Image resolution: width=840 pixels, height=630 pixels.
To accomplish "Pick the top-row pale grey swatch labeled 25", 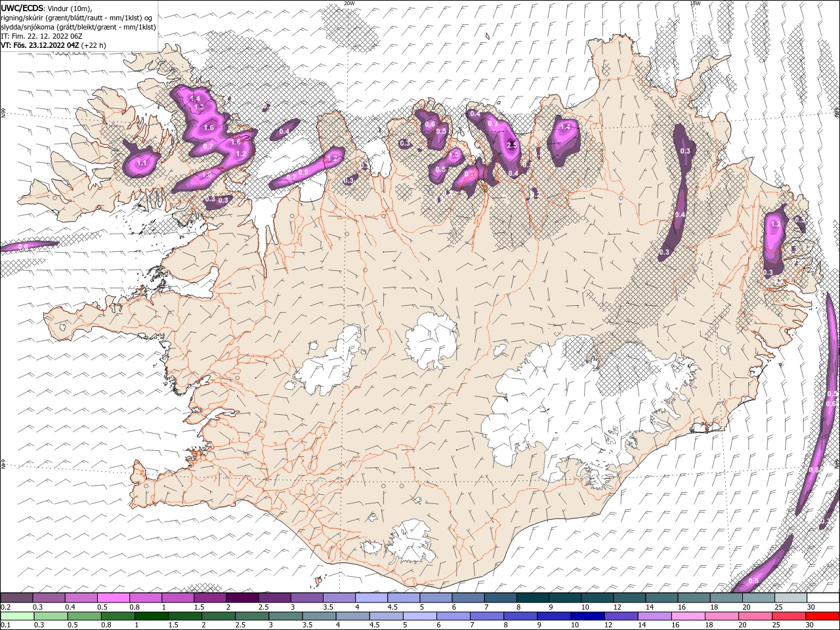I will click(x=791, y=598).
